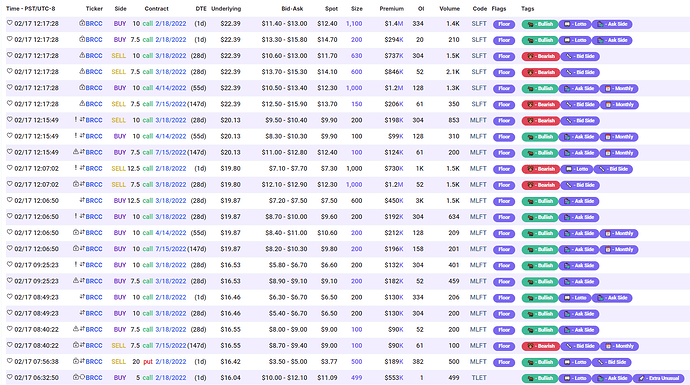690x385 pixels.
Task: Click Bid Side tag on the 20 put row
Action: coord(612,362)
